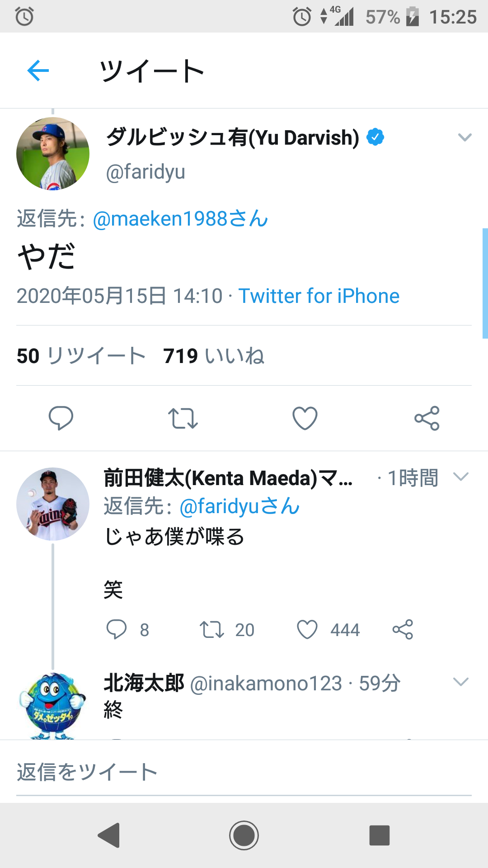Tap the reply tweet input field

(x=244, y=772)
